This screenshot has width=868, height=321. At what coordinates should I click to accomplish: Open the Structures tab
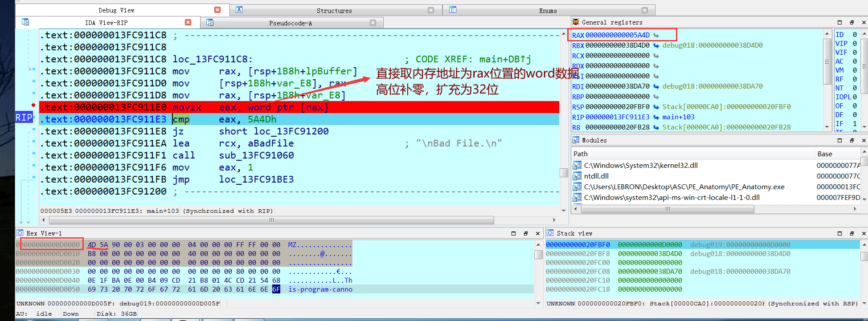pyautogui.click(x=334, y=11)
